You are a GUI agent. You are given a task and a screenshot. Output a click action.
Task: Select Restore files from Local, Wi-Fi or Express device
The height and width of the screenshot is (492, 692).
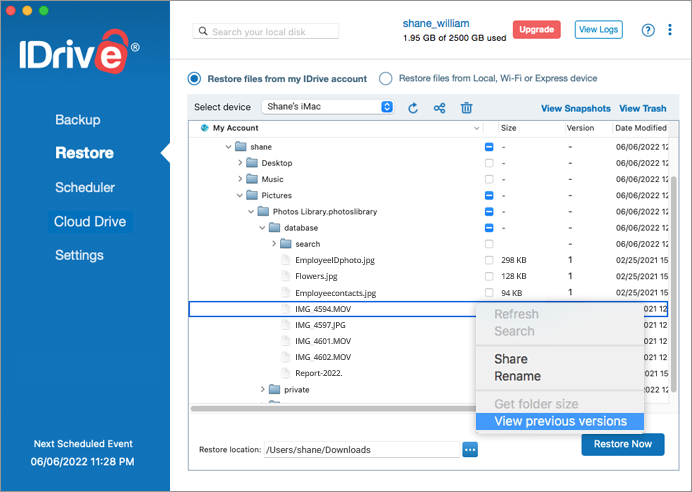(385, 79)
